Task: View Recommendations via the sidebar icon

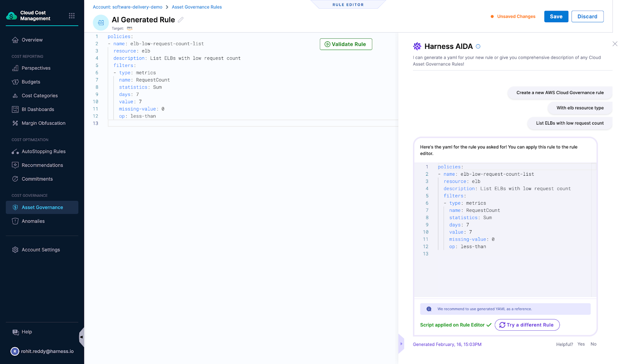Action: [x=15, y=165]
